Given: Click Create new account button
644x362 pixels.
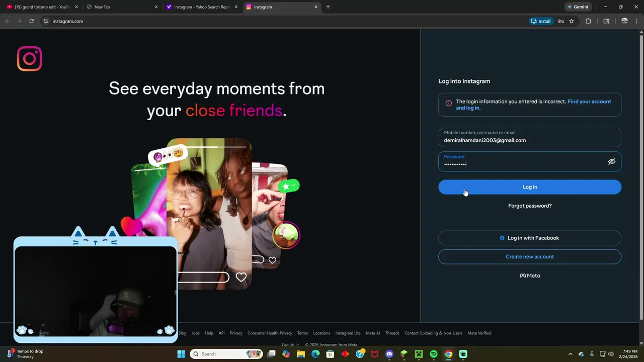Looking at the screenshot, I should tap(530, 256).
